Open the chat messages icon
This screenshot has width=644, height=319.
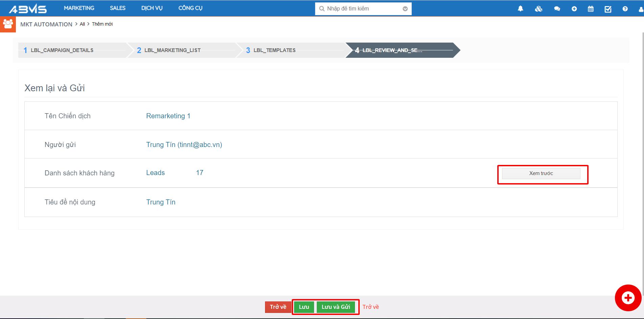tap(557, 9)
